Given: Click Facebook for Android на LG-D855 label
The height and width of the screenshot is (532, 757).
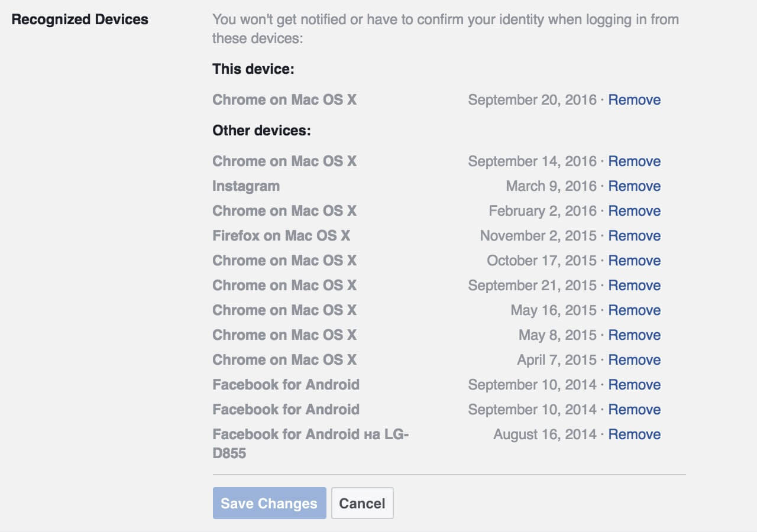Looking at the screenshot, I should 311,444.
